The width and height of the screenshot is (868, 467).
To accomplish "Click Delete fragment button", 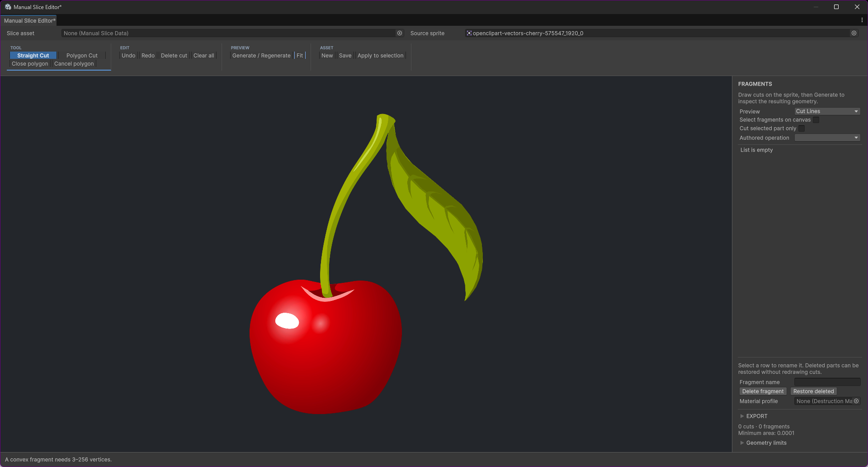I will pyautogui.click(x=763, y=391).
